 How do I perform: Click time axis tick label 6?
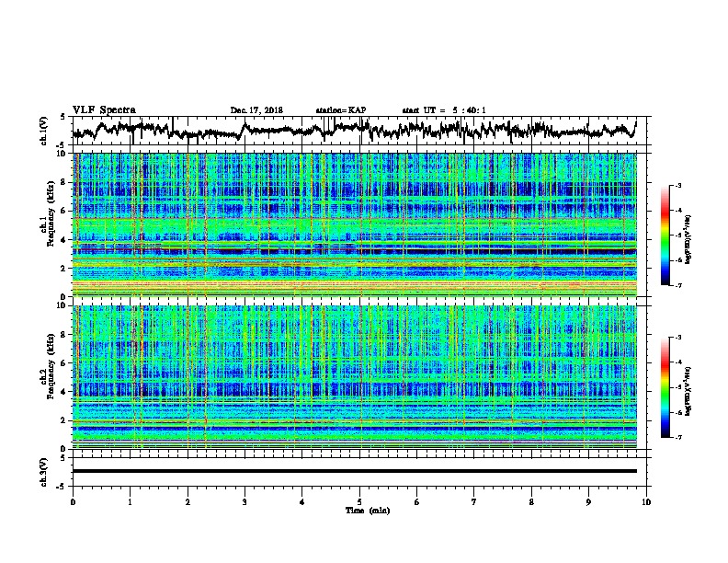(417, 502)
